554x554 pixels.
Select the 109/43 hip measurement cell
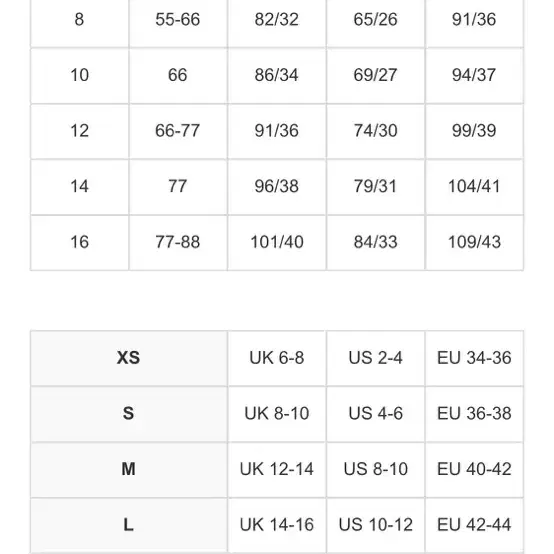474,242
